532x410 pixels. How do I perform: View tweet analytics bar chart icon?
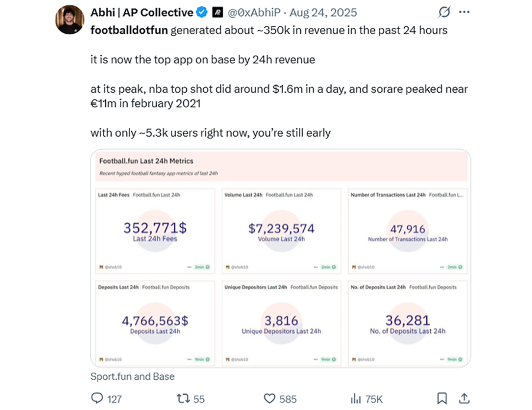coord(356,398)
